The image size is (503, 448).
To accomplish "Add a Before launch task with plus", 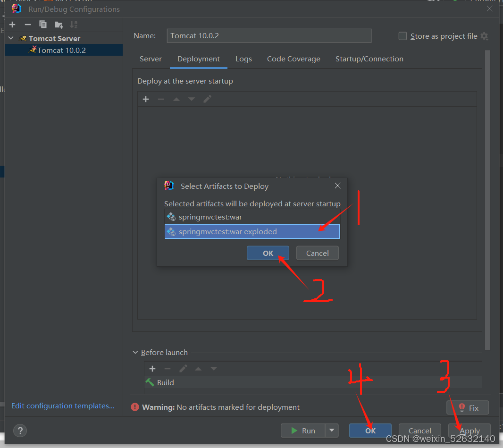I will tap(152, 369).
